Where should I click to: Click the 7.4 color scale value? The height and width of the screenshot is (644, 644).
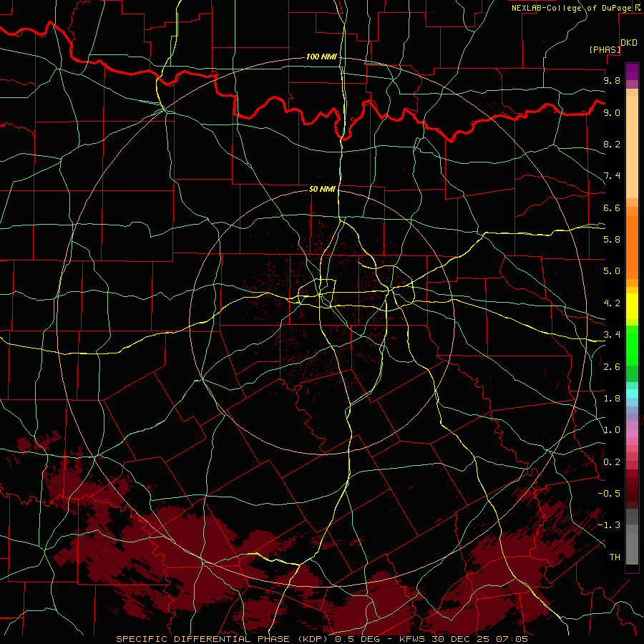pos(612,176)
